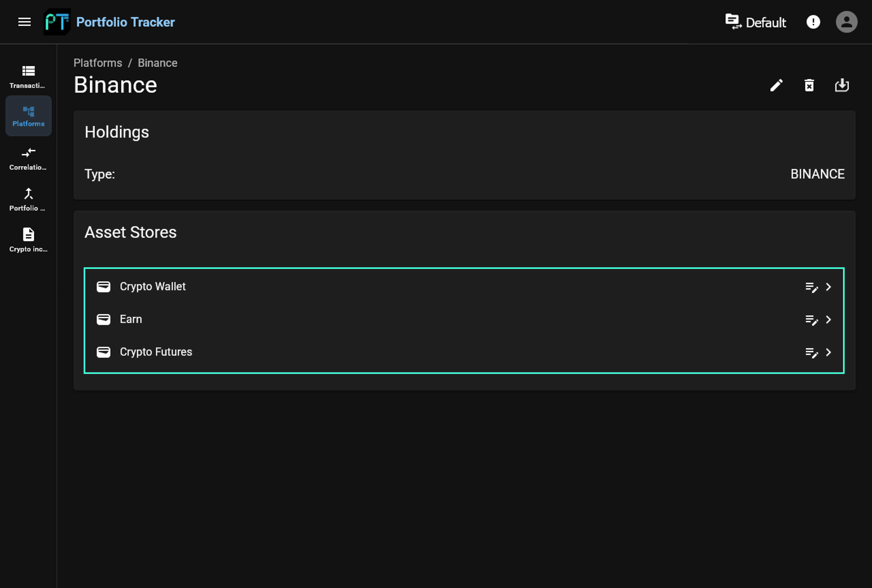The height and width of the screenshot is (588, 872).
Task: Open the Crypto Futures asset store
Action: (464, 352)
